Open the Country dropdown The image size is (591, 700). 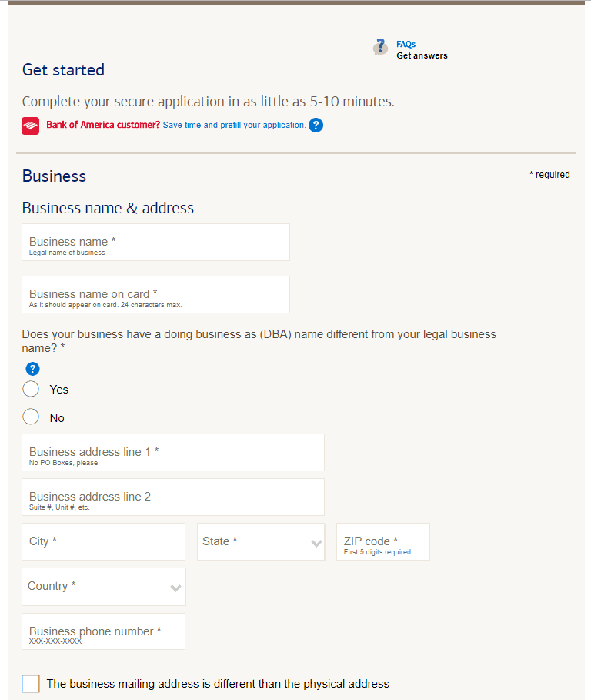tap(103, 587)
